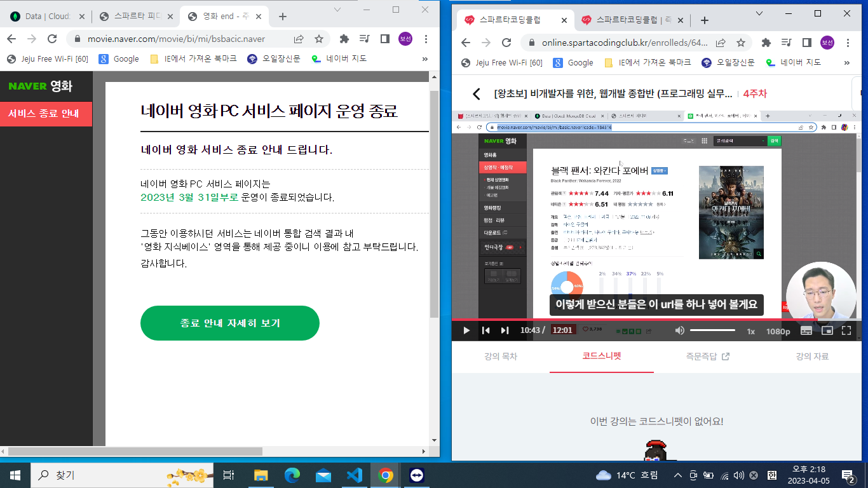Open profile avatar in left Chrome window
The width and height of the screenshot is (868, 488).
point(405,39)
